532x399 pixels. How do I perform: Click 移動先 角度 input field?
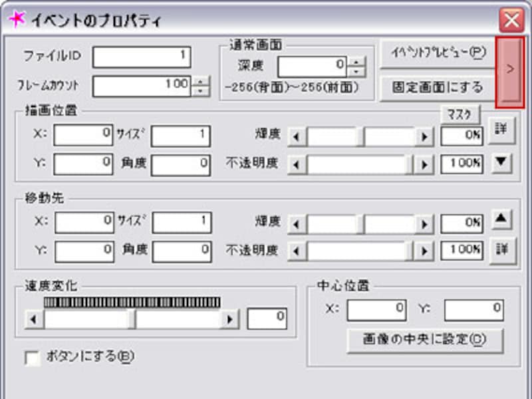[x=182, y=252]
